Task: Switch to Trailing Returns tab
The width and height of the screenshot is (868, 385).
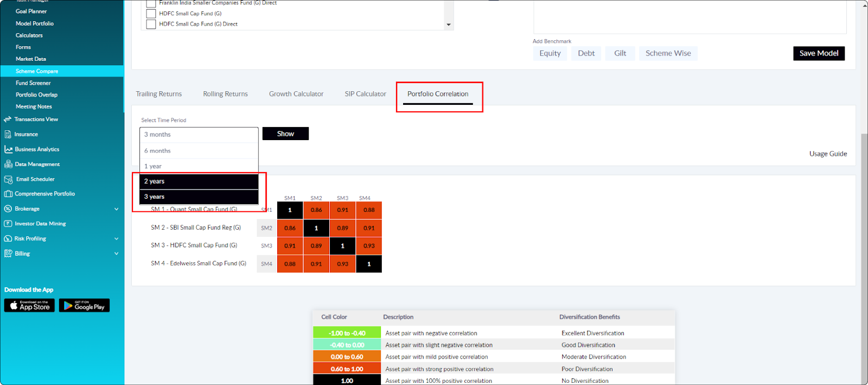Action: [159, 94]
